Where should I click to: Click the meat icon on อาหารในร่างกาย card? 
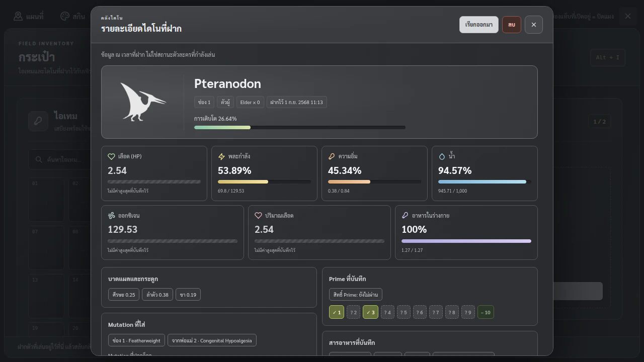(405, 215)
